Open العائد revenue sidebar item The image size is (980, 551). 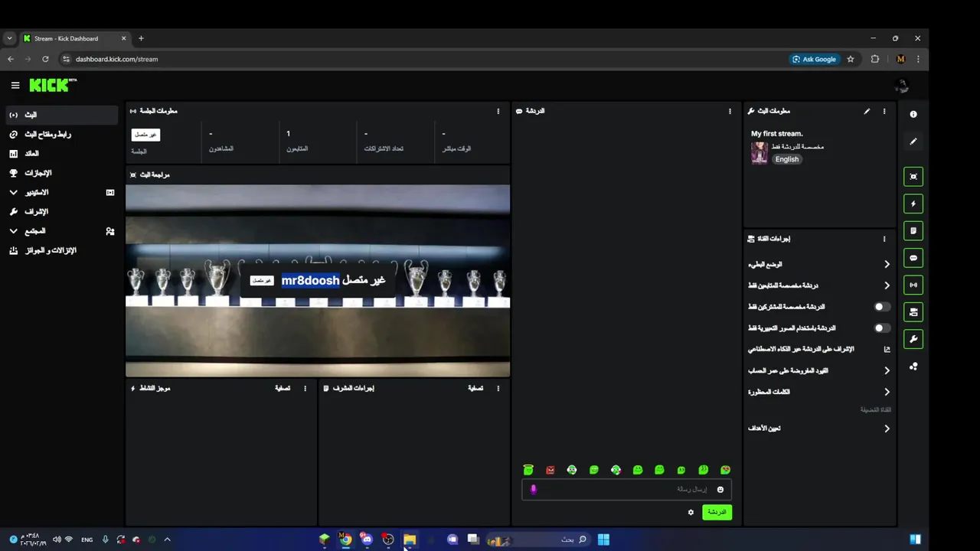(61, 153)
